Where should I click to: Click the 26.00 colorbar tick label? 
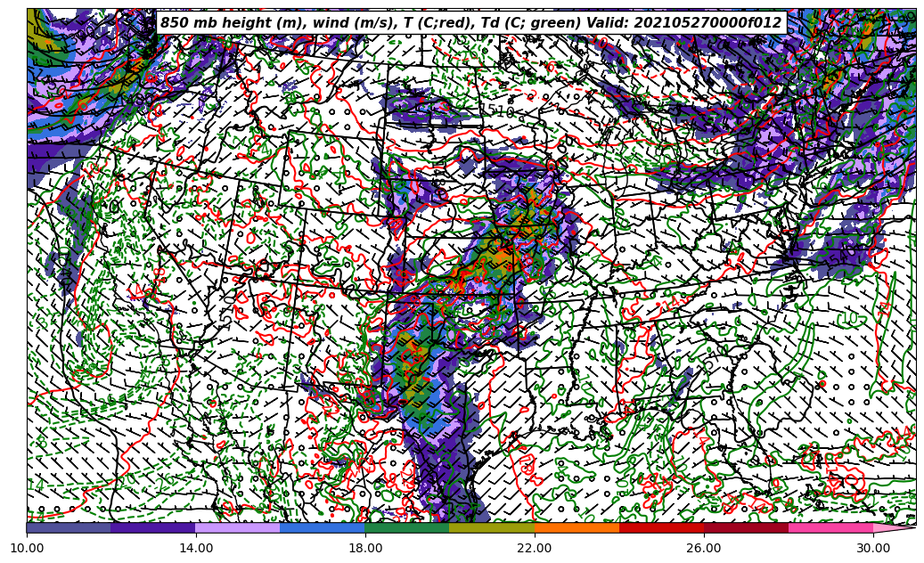[x=704, y=548]
